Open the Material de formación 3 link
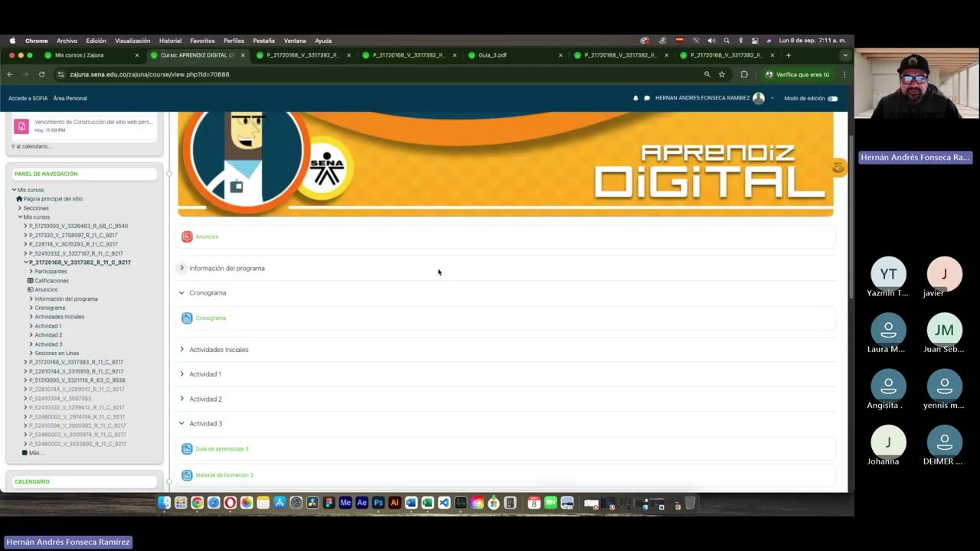This screenshot has height=551, width=980. pyautogui.click(x=224, y=475)
